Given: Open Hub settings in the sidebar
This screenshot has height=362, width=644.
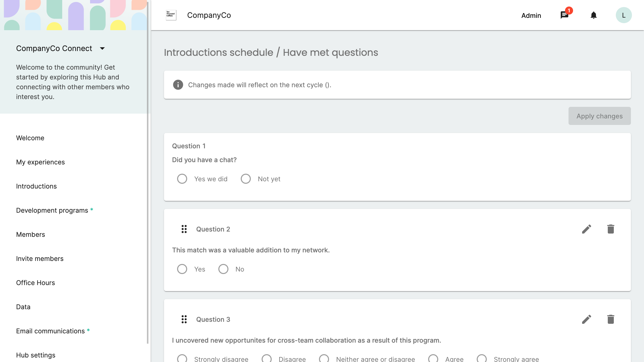Looking at the screenshot, I should (x=36, y=355).
